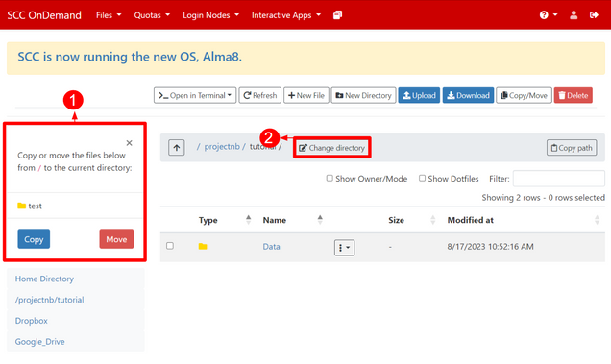The height and width of the screenshot is (364, 611).
Task: Open the Dropbox sidebar link
Action: (x=31, y=321)
